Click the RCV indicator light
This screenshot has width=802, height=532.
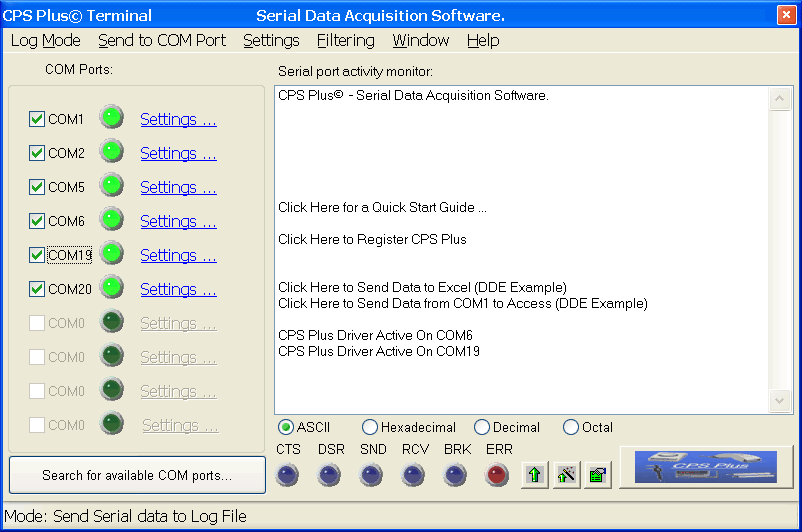pos(413,475)
